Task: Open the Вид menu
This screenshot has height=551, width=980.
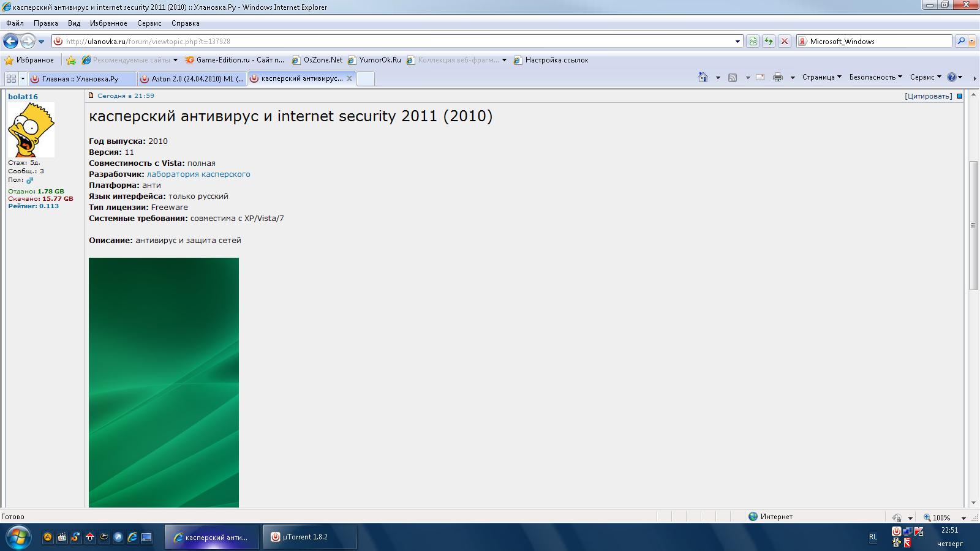Action: tap(74, 23)
